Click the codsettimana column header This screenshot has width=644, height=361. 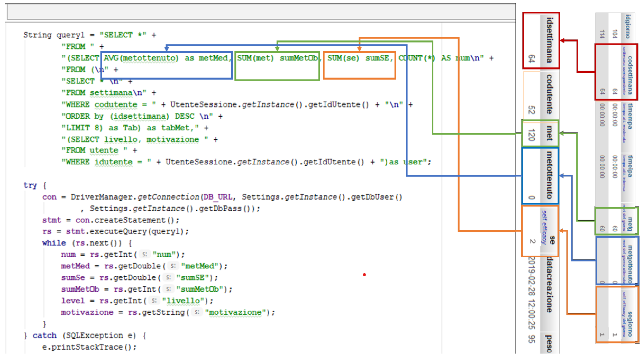[629, 75]
